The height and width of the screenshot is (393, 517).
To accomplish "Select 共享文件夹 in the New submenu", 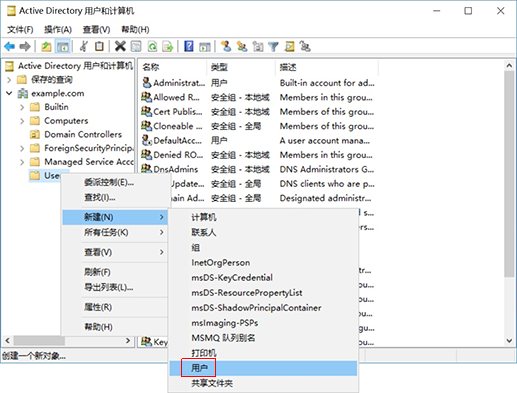I will click(x=263, y=383).
